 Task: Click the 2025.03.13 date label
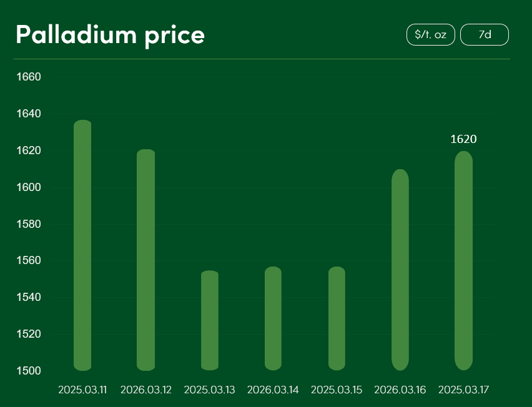tap(210, 390)
